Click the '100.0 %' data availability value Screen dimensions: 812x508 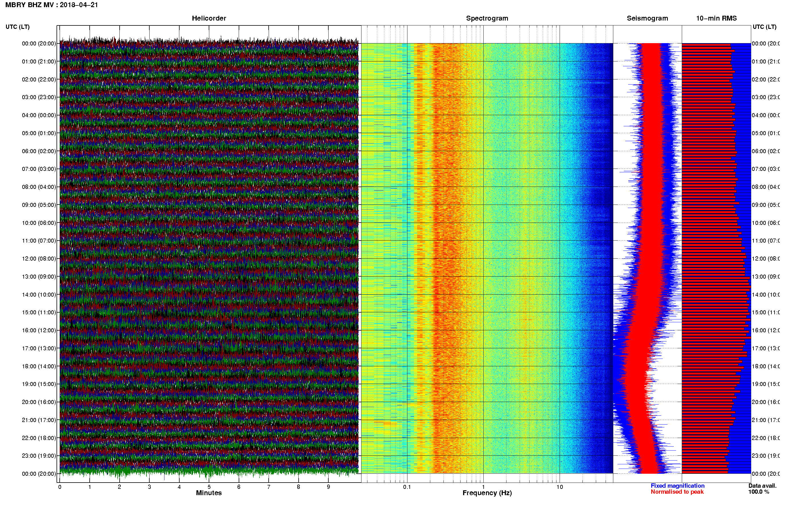(759, 492)
